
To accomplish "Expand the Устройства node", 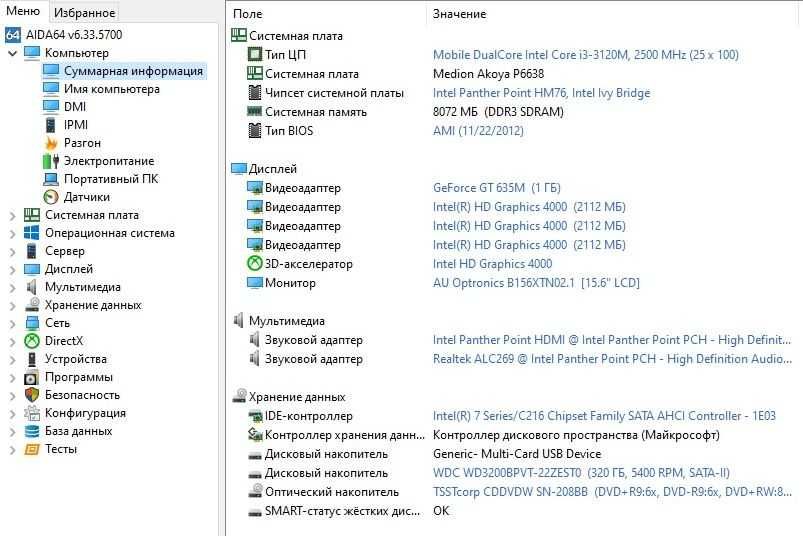I will click(13, 359).
